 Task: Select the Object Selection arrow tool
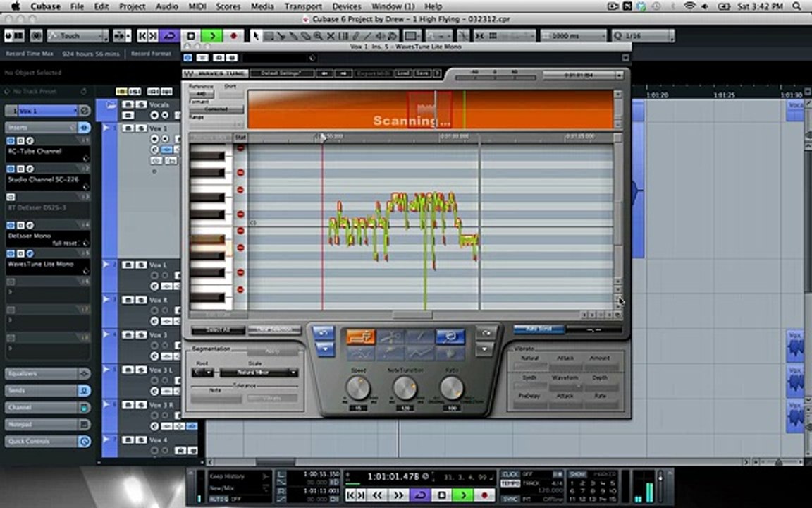point(255,36)
